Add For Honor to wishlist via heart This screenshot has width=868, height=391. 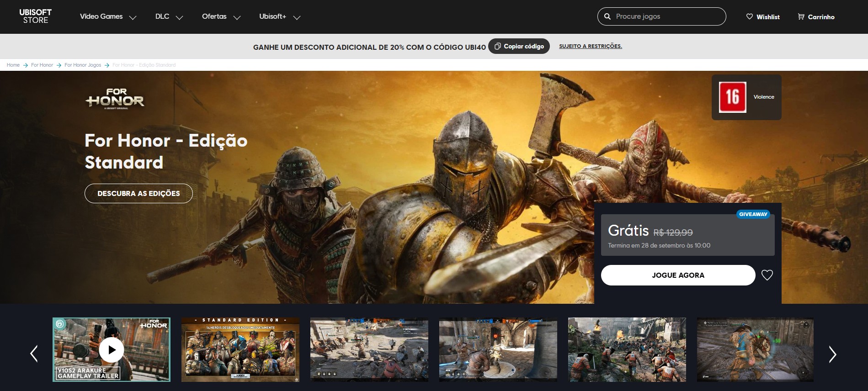click(767, 275)
